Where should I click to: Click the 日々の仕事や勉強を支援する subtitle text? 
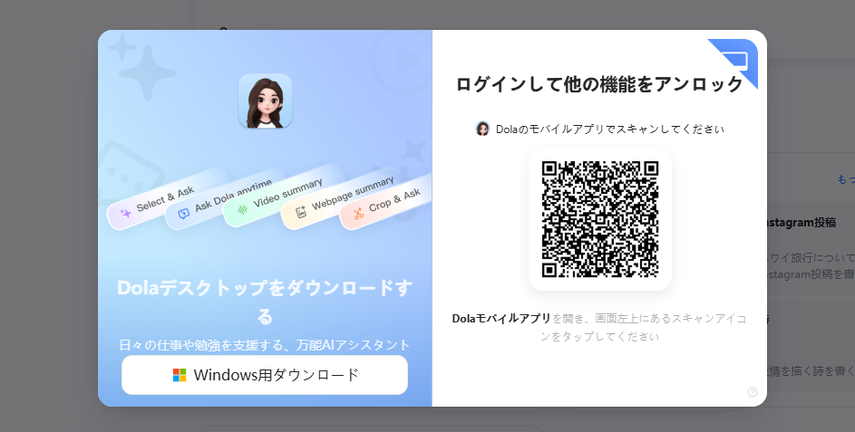(264, 345)
